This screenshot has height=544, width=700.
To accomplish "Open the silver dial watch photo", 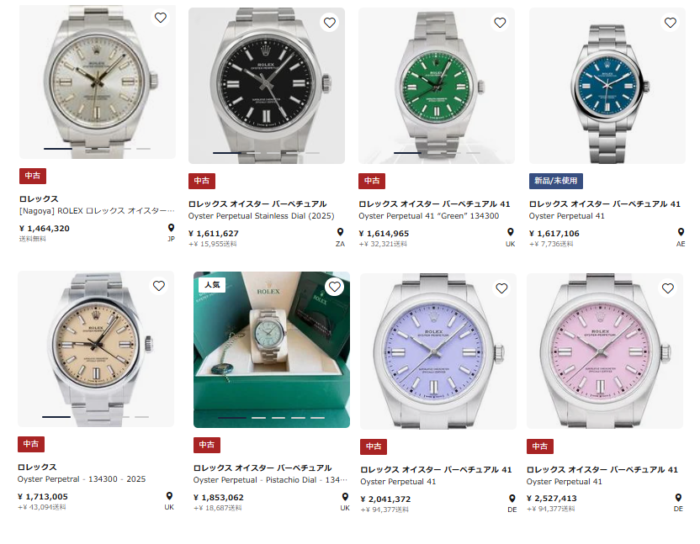I will (96, 80).
